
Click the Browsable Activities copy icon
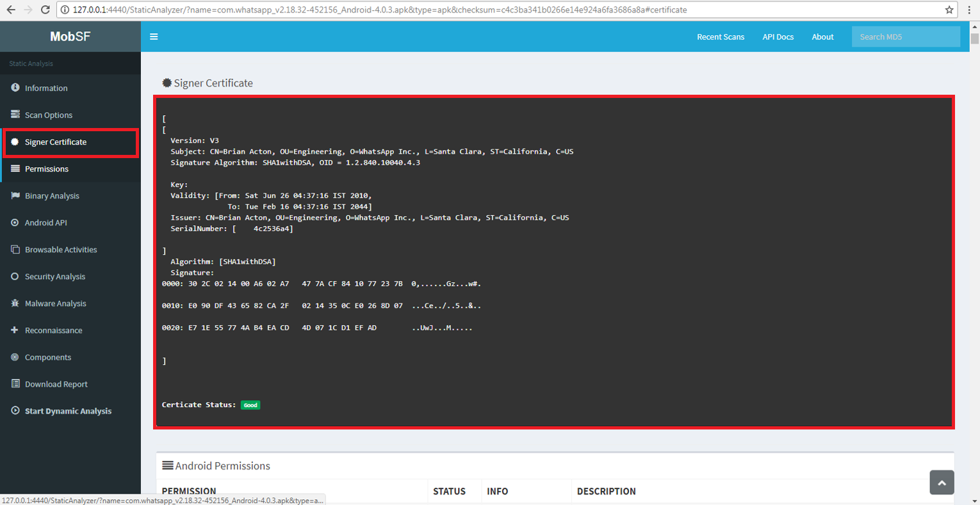click(15, 249)
